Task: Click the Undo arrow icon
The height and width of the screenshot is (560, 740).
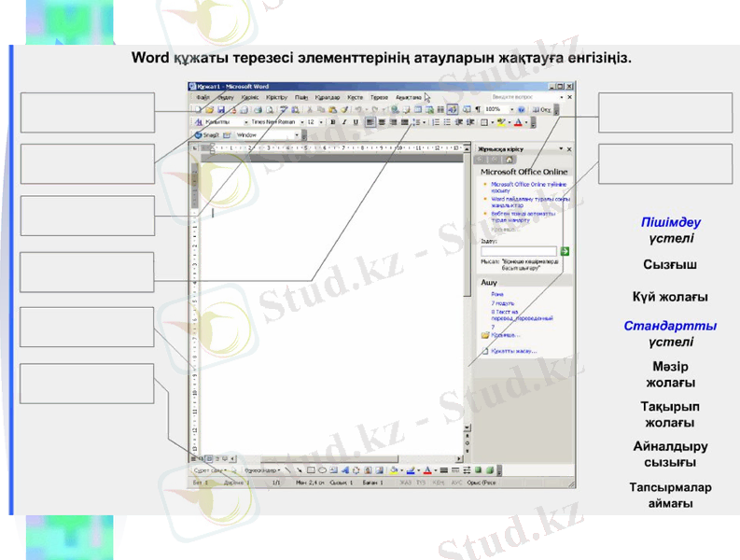Action: (x=358, y=109)
